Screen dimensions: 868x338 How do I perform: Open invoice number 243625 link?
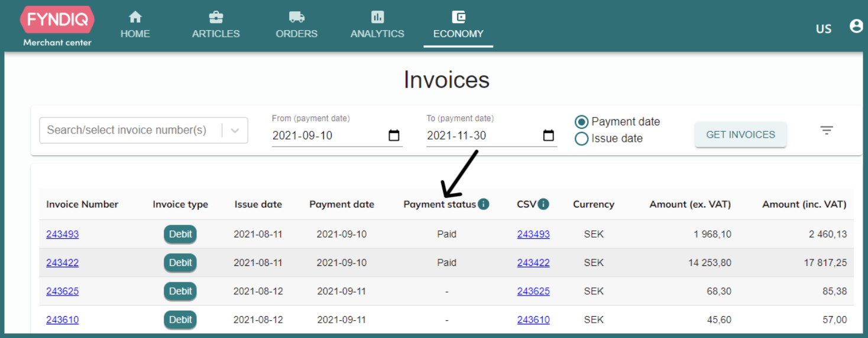coord(63,291)
